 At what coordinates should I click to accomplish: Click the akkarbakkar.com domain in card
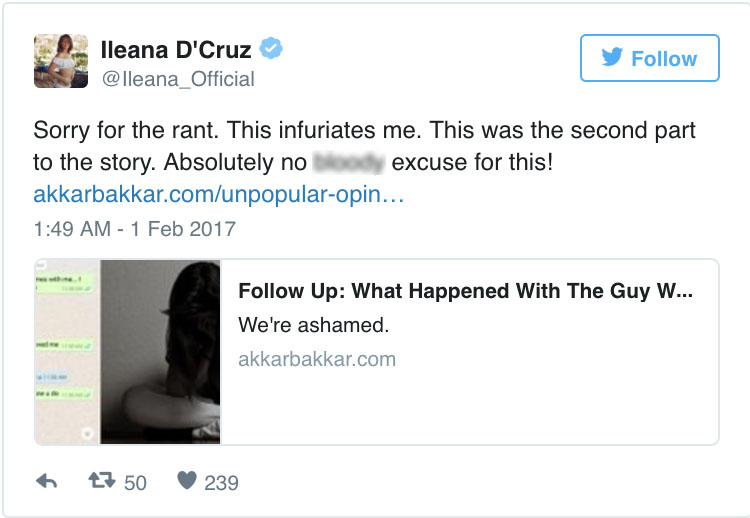click(317, 358)
